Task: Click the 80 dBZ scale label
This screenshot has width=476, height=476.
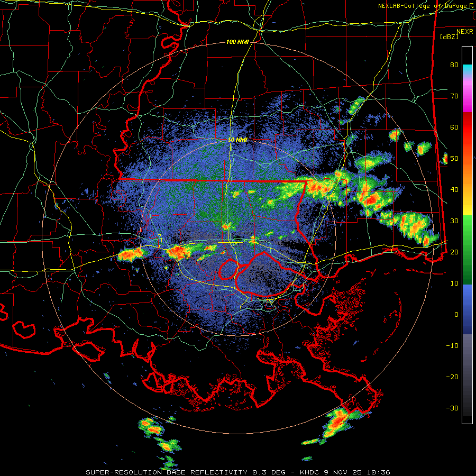Action: point(454,65)
